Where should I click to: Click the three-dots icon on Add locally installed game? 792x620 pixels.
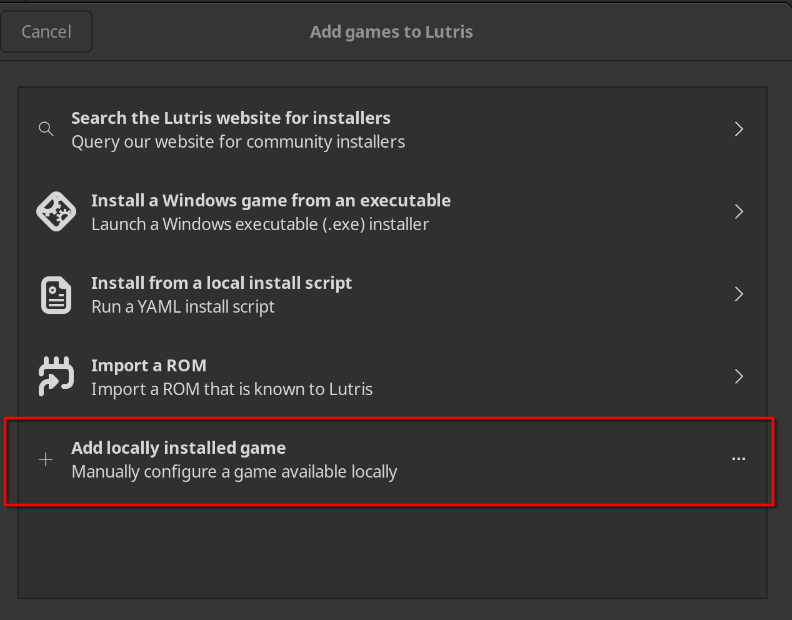pos(738,459)
